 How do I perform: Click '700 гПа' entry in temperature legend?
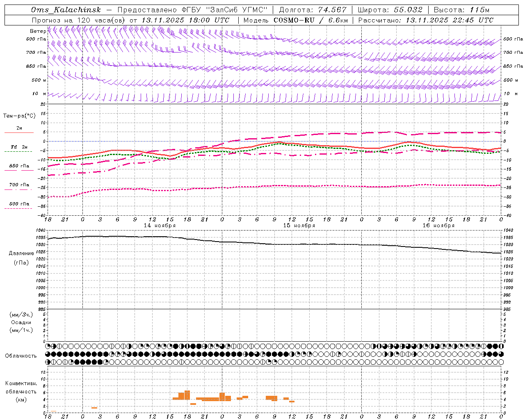click(x=19, y=185)
